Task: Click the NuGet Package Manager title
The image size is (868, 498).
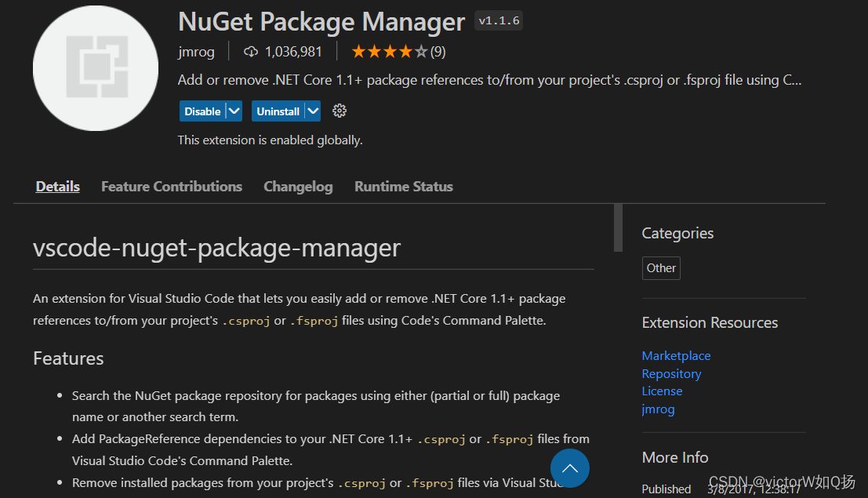Action: (321, 22)
